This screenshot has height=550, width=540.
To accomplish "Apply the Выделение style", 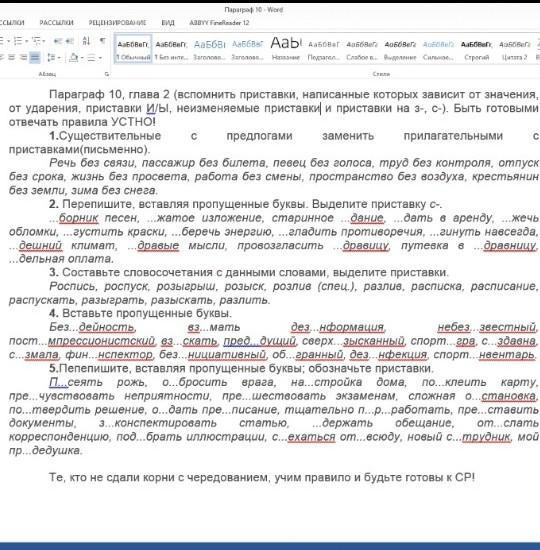I will point(400,49).
